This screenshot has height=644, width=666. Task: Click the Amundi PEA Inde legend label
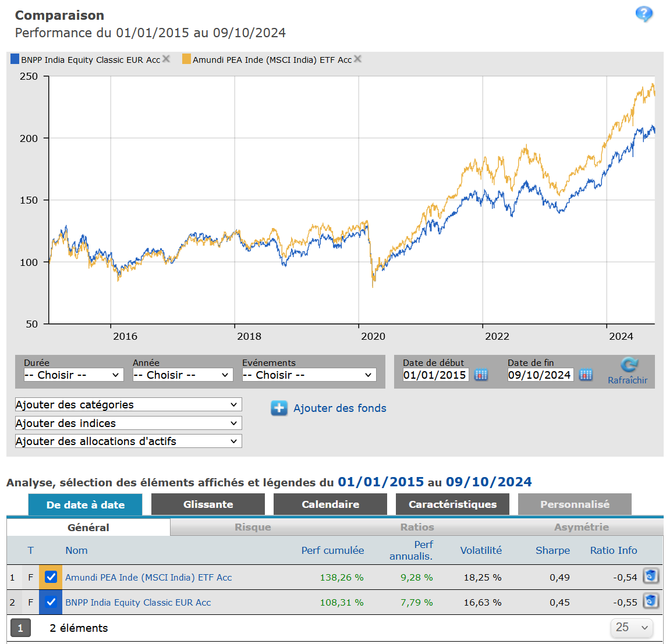[272, 60]
